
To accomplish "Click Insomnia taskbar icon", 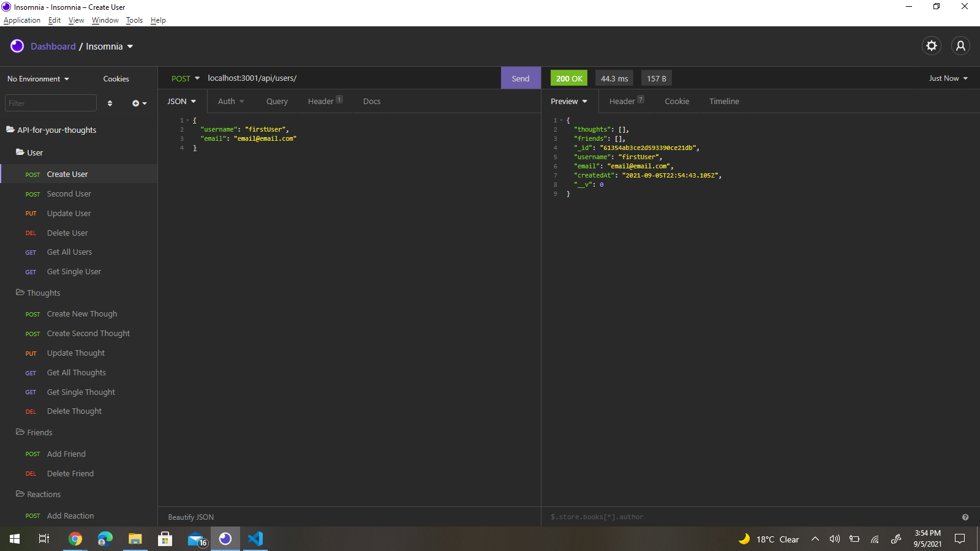I will pos(225,539).
